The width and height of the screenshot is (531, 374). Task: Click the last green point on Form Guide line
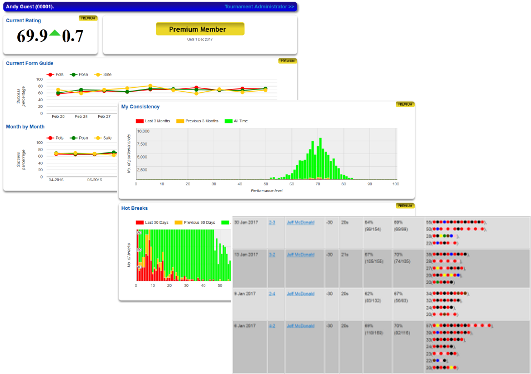(x=266, y=89)
